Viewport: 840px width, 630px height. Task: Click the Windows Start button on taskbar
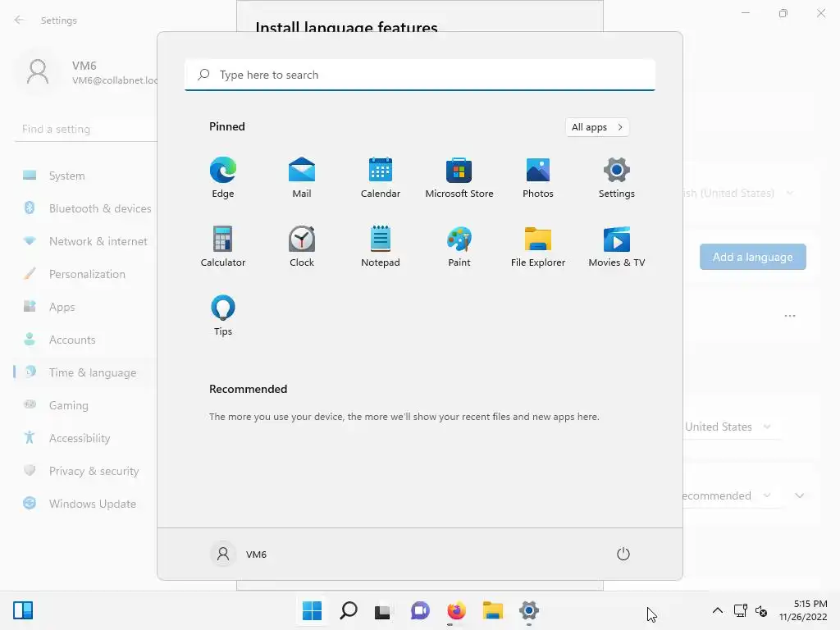(312, 610)
